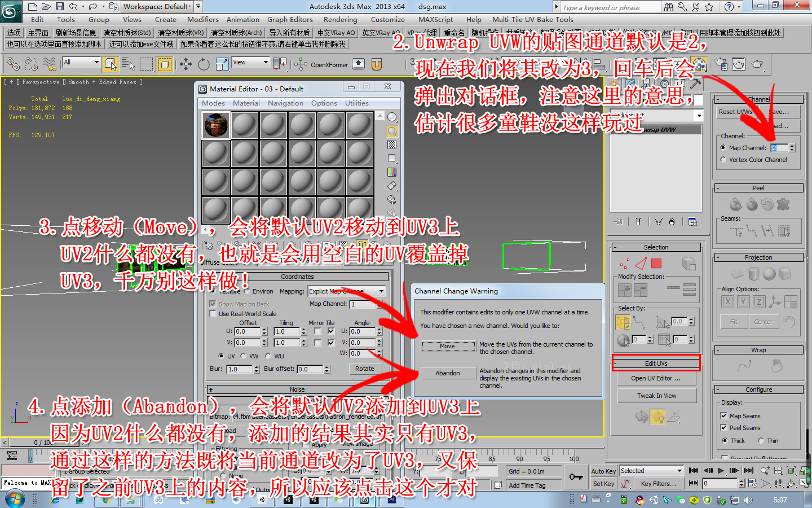Click Pin Stack icon below modifier stack
This screenshot has width=812, height=508.
(618, 222)
